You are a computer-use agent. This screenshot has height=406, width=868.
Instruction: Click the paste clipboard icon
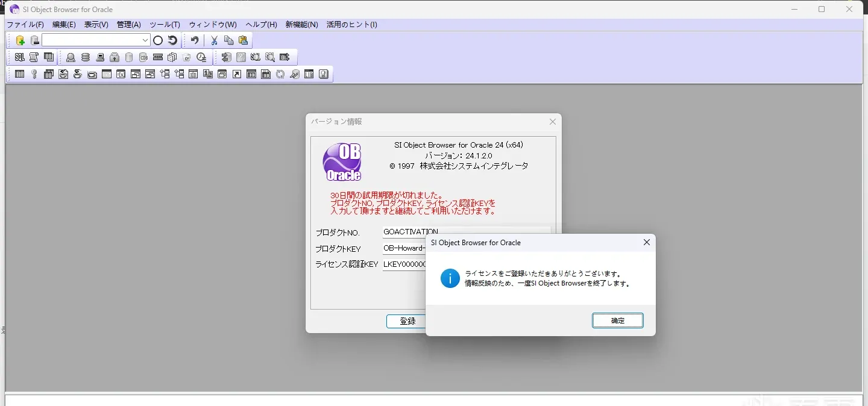coord(244,40)
